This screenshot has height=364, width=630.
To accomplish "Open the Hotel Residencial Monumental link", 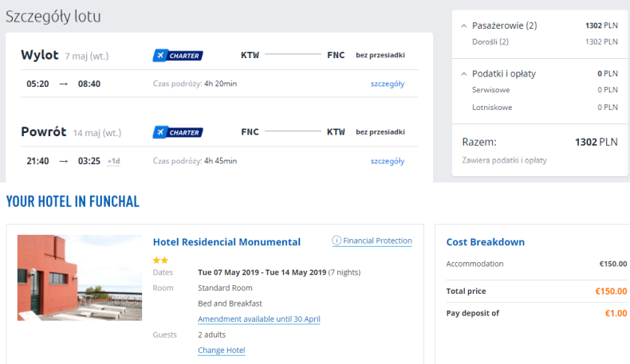I will pyautogui.click(x=226, y=242).
